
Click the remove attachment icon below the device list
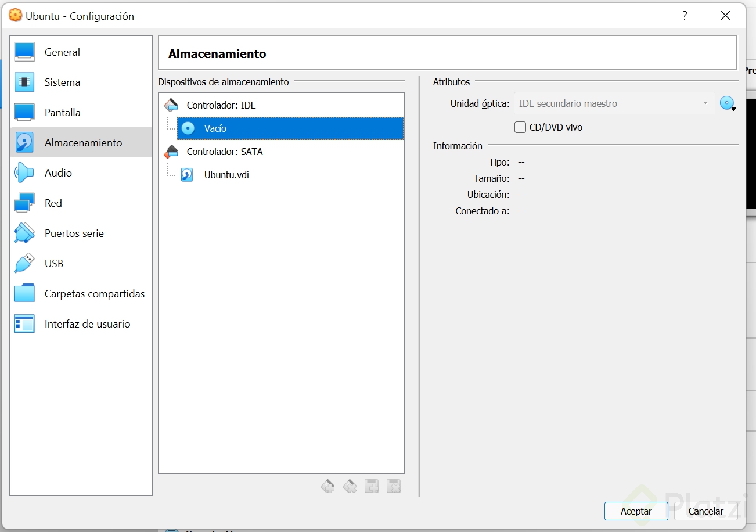tap(394, 487)
